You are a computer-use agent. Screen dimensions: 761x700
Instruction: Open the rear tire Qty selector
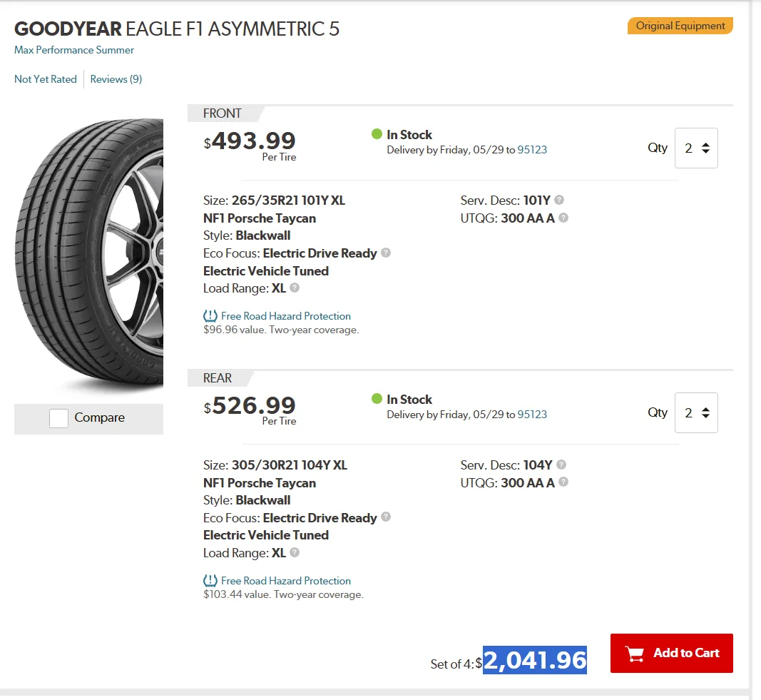(x=696, y=412)
